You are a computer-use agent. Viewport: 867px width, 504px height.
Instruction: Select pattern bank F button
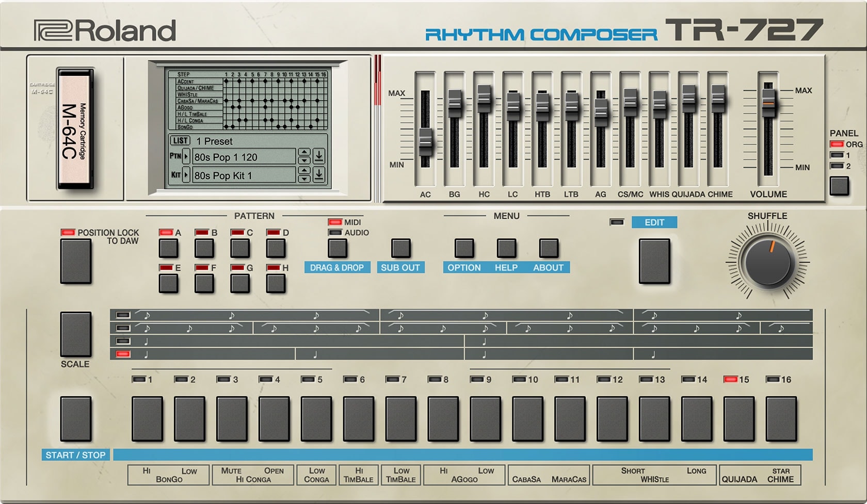tap(204, 284)
